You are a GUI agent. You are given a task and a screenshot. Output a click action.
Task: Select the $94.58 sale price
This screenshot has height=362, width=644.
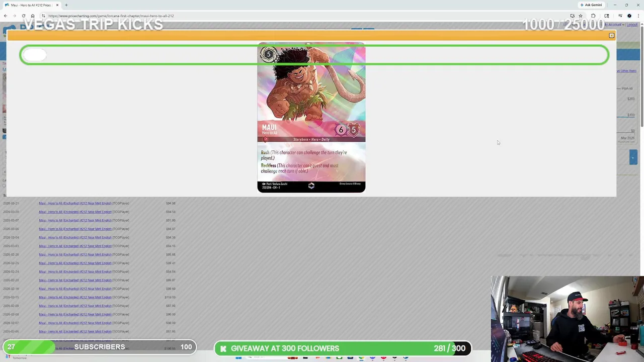[x=171, y=212]
